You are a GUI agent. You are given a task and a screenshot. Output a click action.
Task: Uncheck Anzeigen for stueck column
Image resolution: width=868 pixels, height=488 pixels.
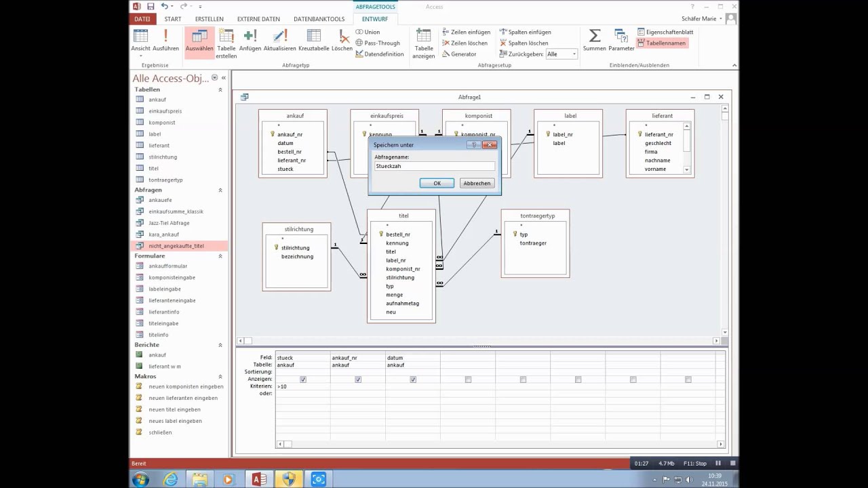(x=303, y=380)
